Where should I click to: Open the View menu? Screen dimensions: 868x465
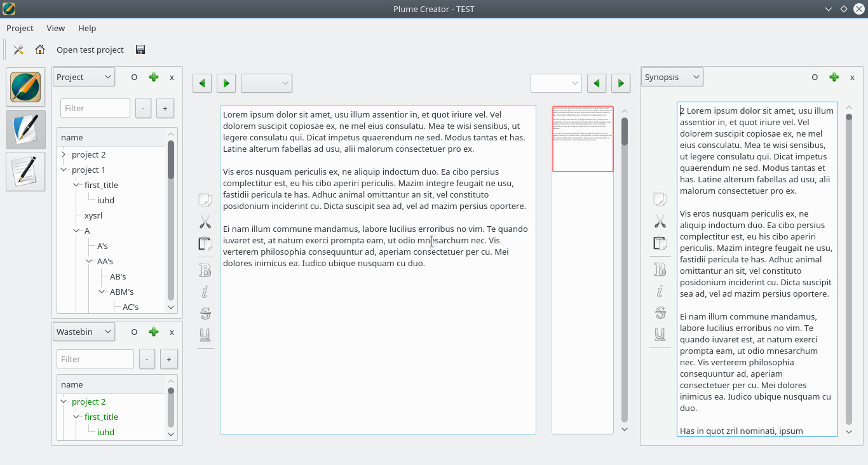click(x=56, y=28)
